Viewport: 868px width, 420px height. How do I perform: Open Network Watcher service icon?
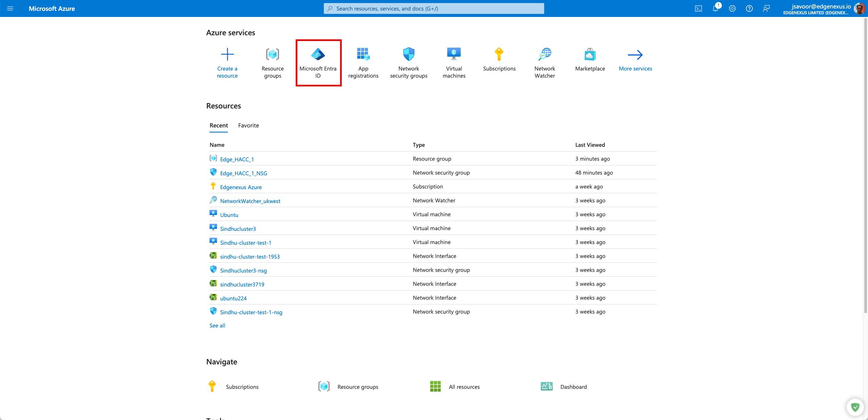tap(545, 54)
